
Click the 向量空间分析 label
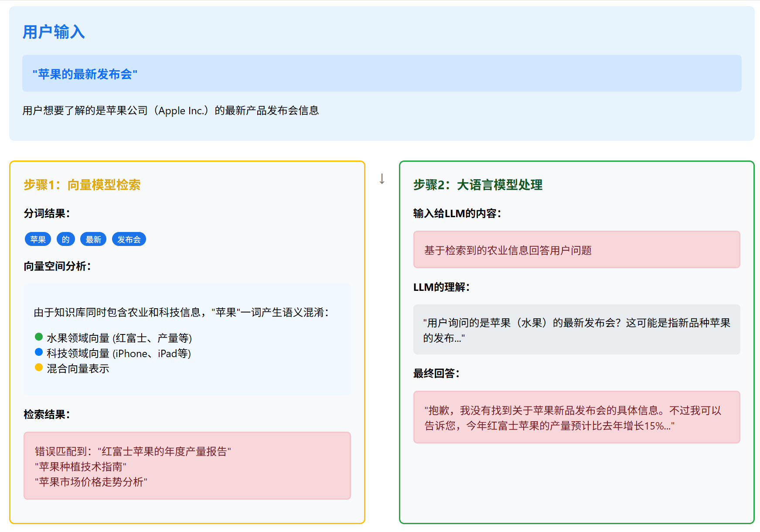57,266
